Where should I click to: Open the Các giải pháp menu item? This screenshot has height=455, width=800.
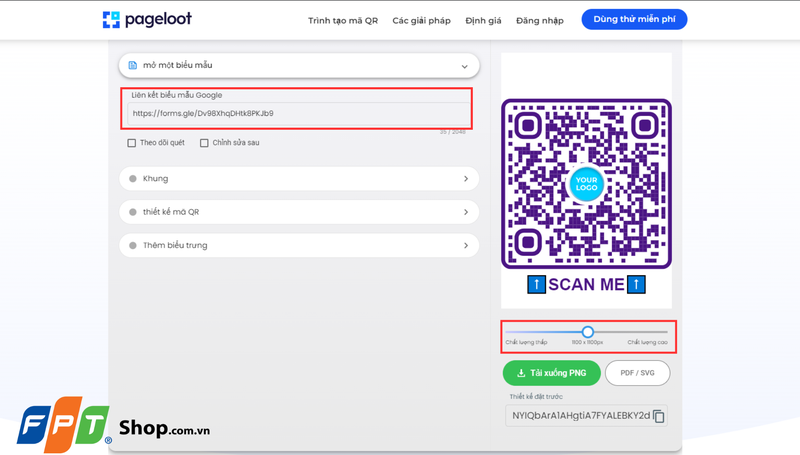pos(421,20)
